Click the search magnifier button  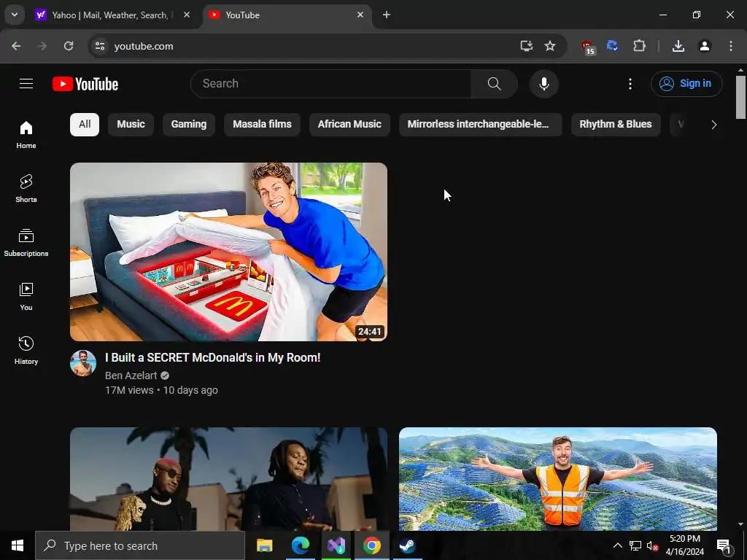(x=495, y=84)
